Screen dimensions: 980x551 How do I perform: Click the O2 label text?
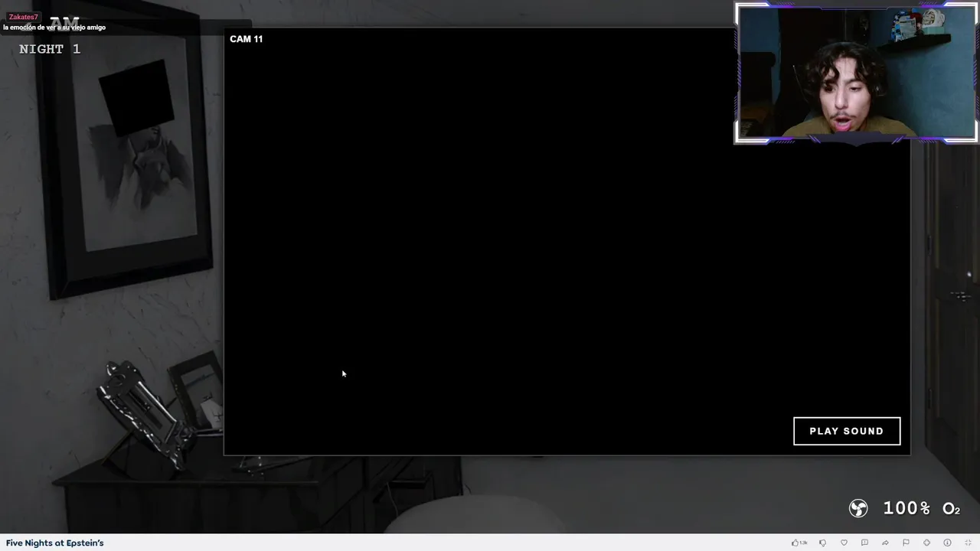[951, 509]
